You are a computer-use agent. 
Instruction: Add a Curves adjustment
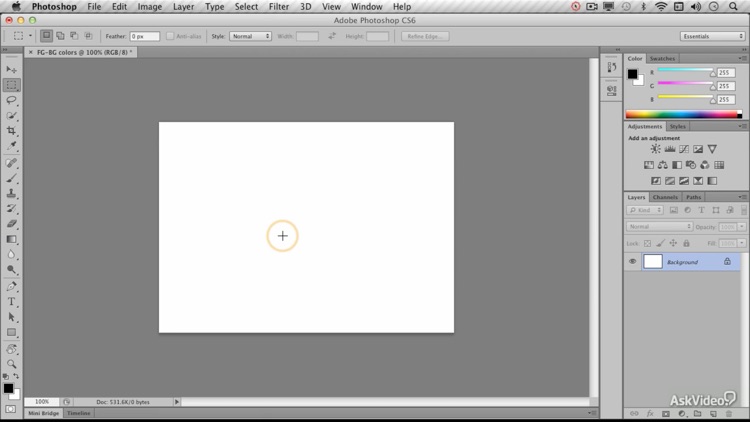684,149
